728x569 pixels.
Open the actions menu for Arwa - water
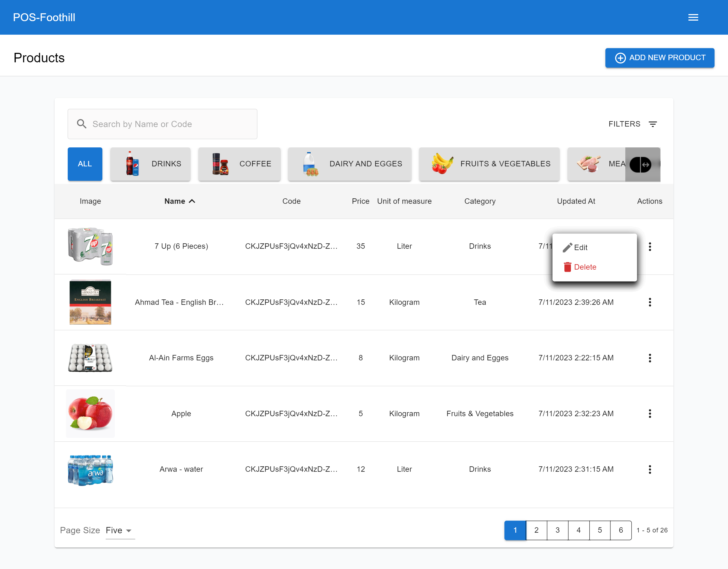coord(650,469)
